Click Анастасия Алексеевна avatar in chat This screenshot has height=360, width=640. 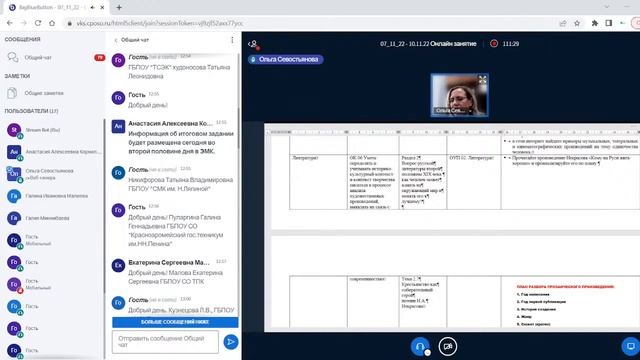(118, 126)
